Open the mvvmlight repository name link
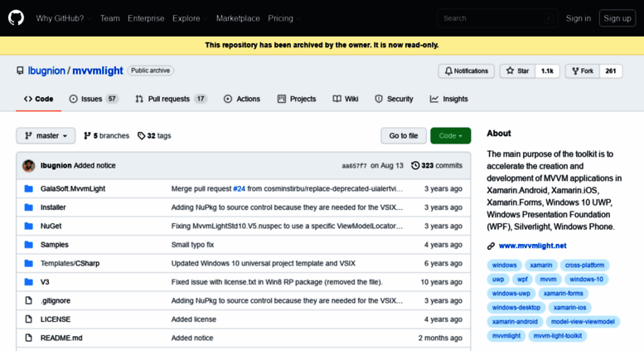The width and height of the screenshot is (644, 351). pos(98,71)
